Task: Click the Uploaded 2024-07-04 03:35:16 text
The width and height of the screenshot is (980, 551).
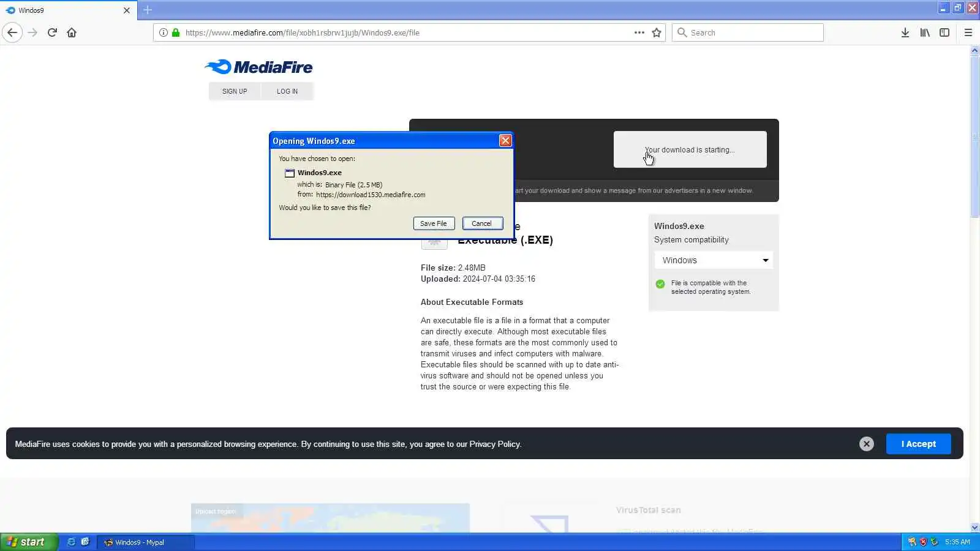Action: pyautogui.click(x=478, y=279)
